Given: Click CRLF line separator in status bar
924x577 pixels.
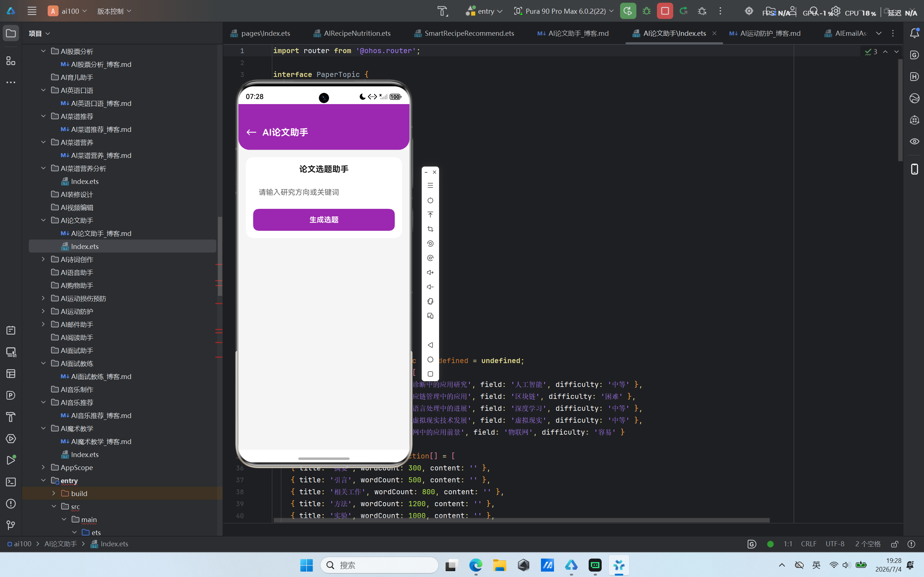Looking at the screenshot, I should (x=809, y=544).
